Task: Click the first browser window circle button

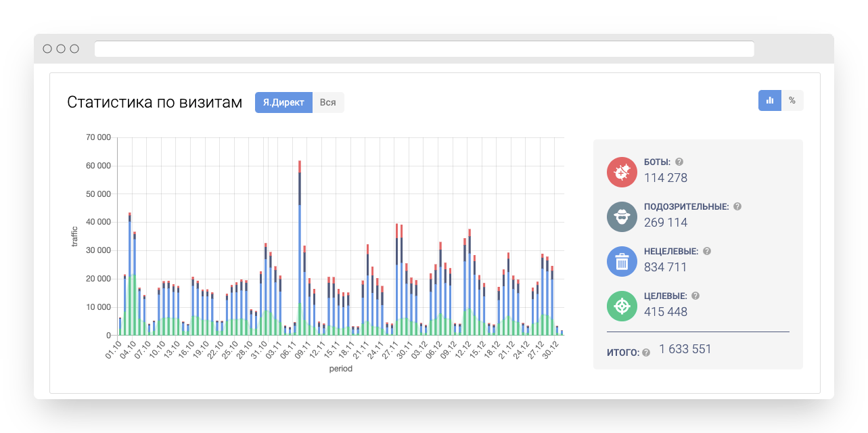Action: click(47, 49)
